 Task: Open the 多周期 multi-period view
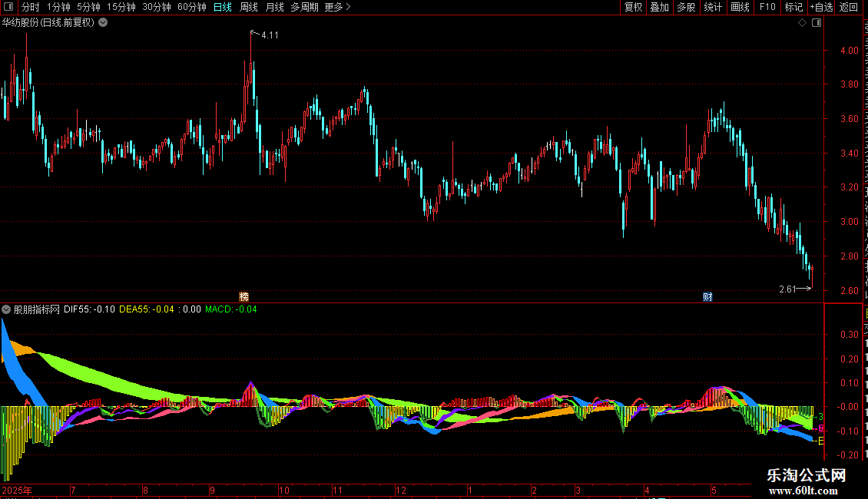point(304,7)
